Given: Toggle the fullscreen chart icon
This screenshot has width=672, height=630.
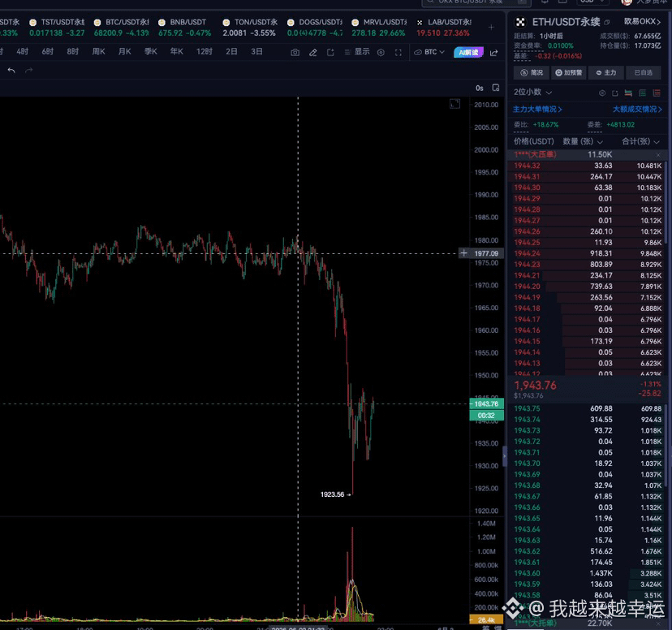Looking at the screenshot, I should coord(398,52).
